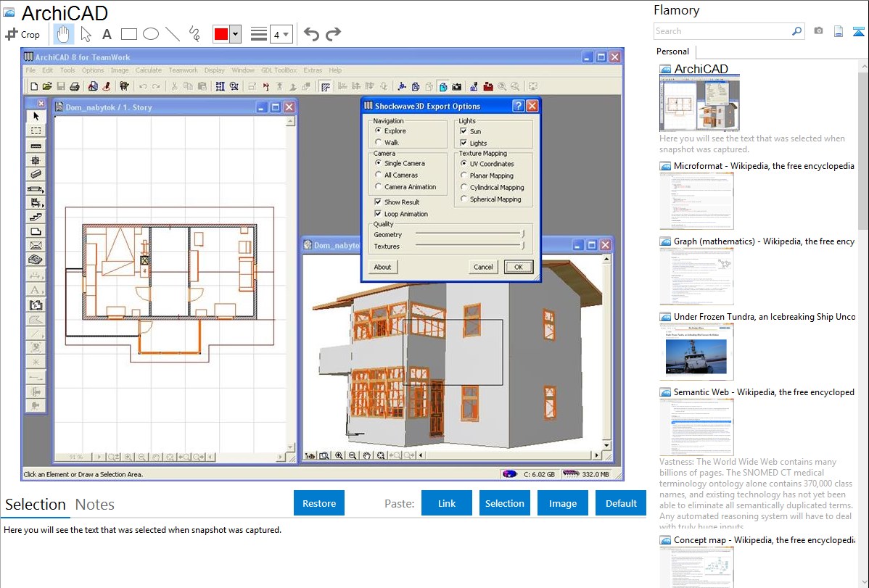This screenshot has height=588, width=869.
Task: Toggle the Show Result checkbox
Action: pyautogui.click(x=378, y=202)
